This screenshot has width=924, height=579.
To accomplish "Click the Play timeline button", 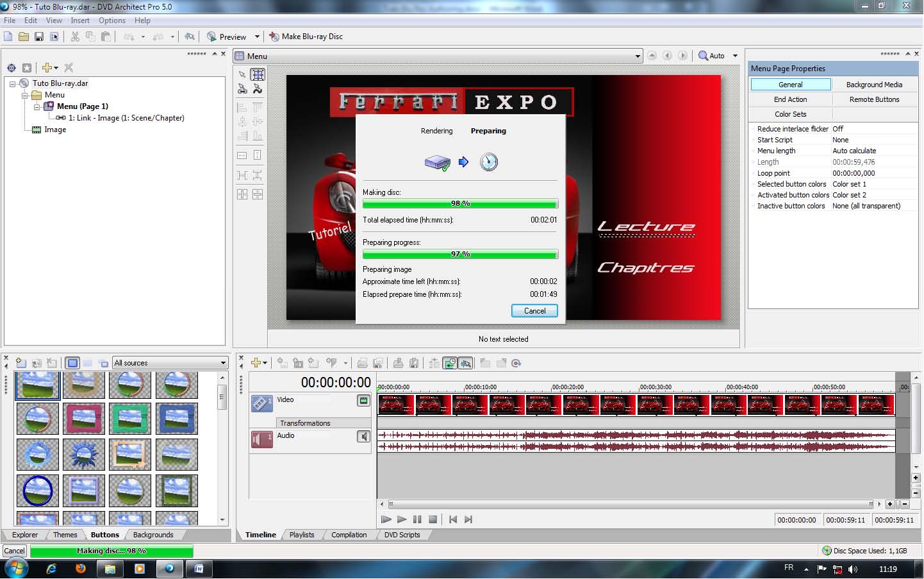I will tap(402, 519).
